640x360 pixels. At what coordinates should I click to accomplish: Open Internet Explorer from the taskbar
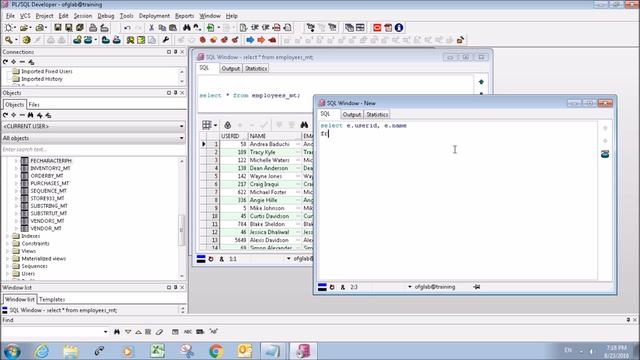tap(42, 351)
